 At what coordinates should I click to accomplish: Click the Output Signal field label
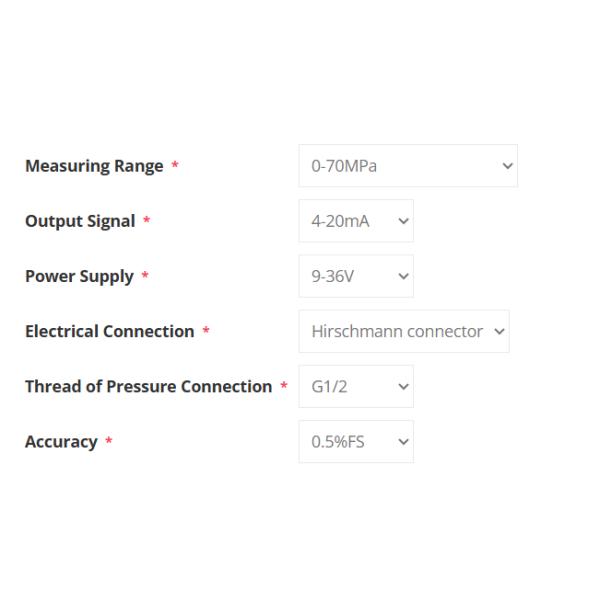(79, 221)
